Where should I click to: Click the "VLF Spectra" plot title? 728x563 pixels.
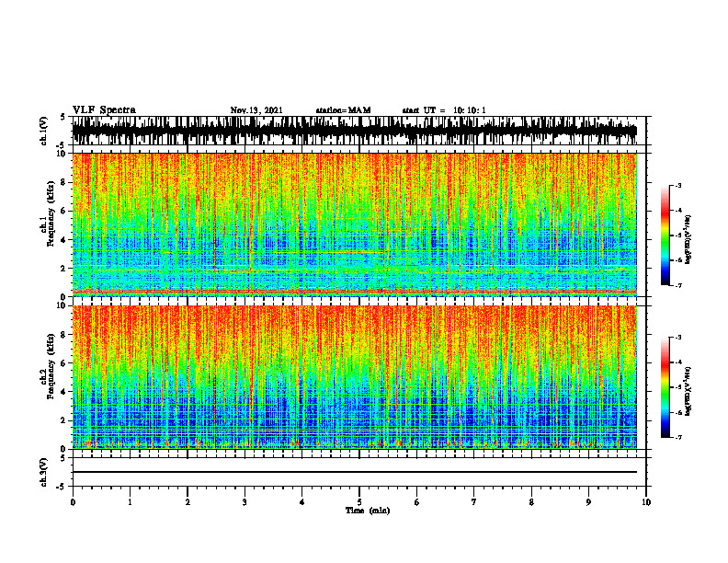click(104, 110)
